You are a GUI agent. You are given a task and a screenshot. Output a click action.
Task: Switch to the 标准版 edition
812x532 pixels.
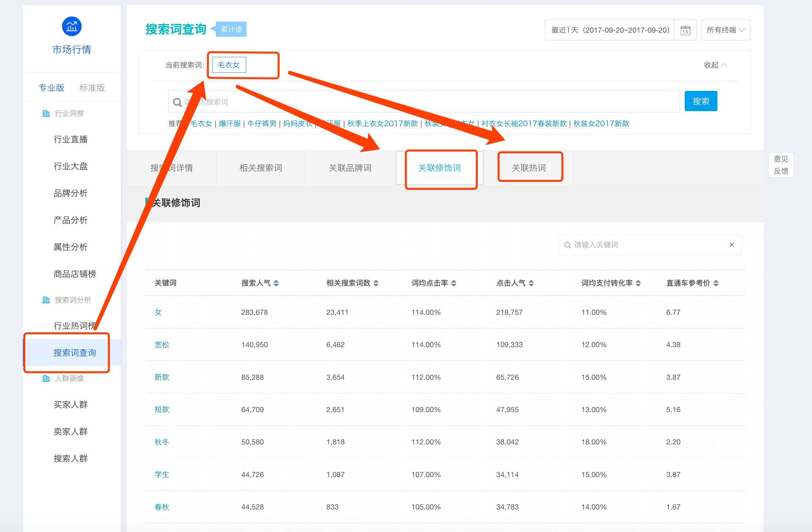click(x=92, y=88)
